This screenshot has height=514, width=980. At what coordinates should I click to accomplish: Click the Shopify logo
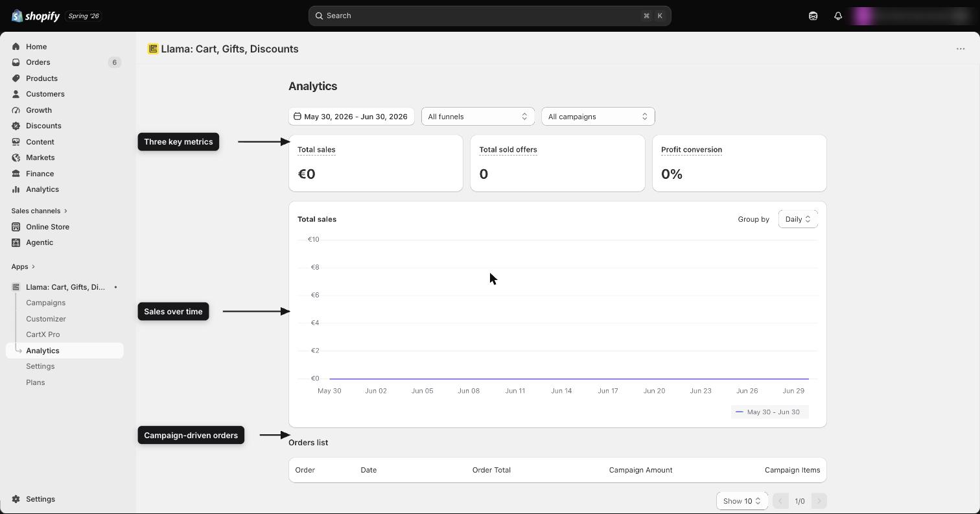pyautogui.click(x=35, y=16)
